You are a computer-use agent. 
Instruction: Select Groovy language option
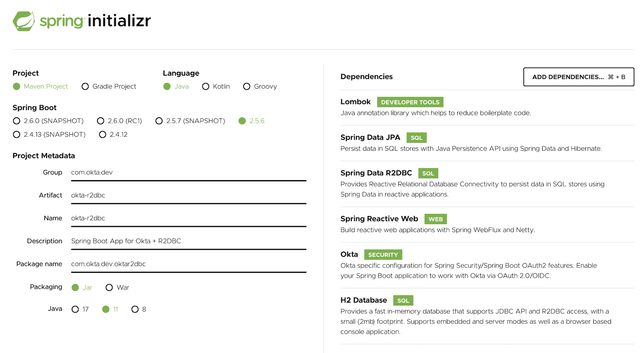(x=247, y=87)
